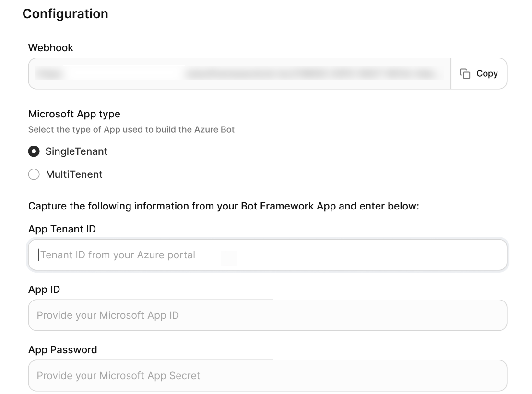Click the App Password label
Screen dimensions: 532x394
click(x=62, y=349)
